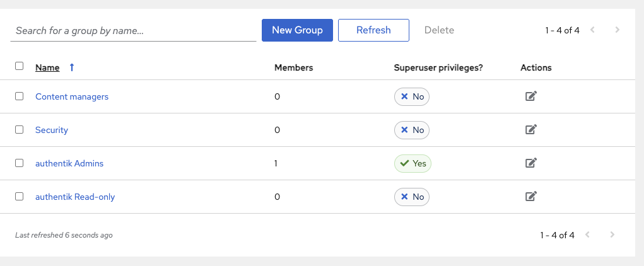Check the authentik Read-only row

(x=20, y=196)
